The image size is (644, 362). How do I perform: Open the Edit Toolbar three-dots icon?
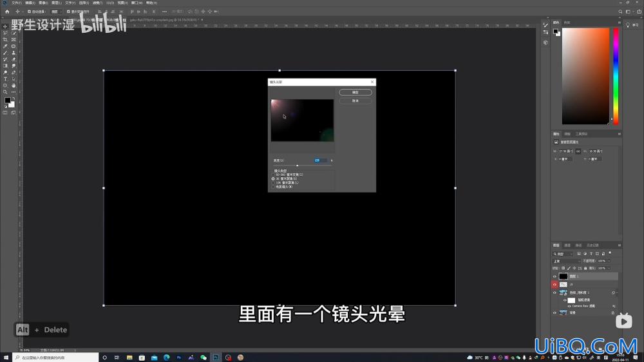14,92
